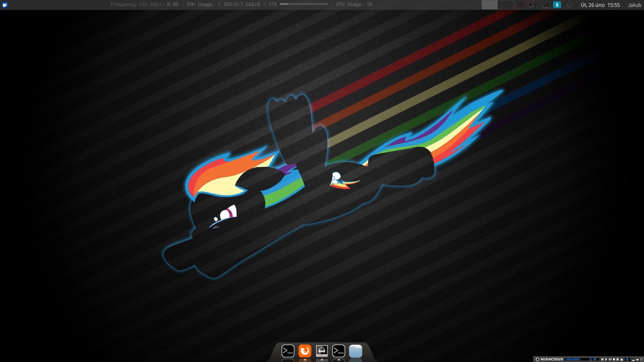The image size is (644, 362).
Task: Open the volume speaker tray icon
Action: coord(532,5)
